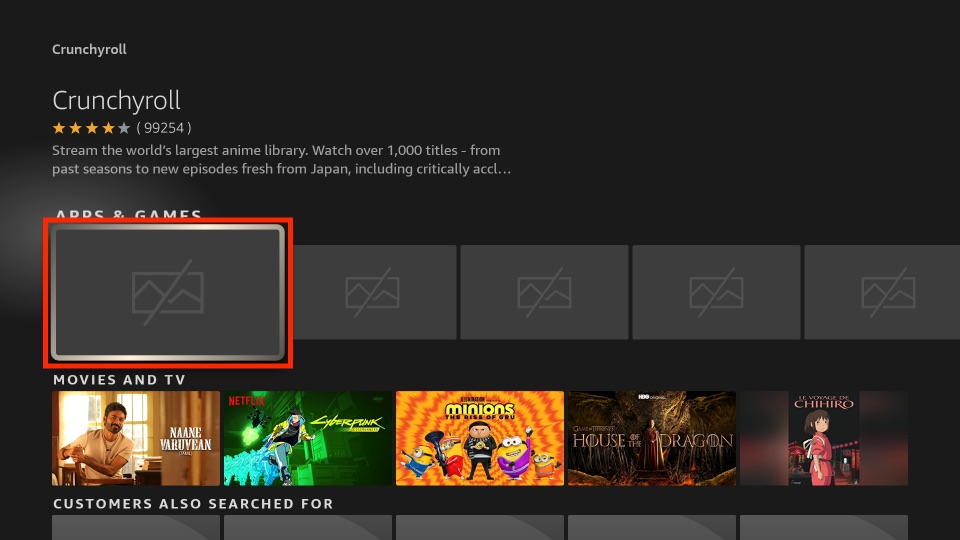Screen dimensions: 960x540
Task: Select the Minions The Rise of Gru poster
Action: [480, 438]
